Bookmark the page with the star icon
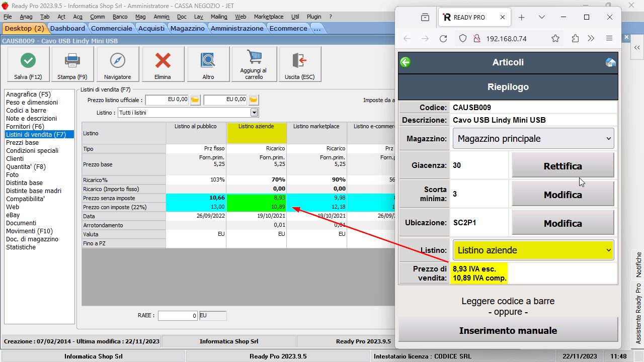Viewport: 644px width, 362px height. click(x=555, y=39)
